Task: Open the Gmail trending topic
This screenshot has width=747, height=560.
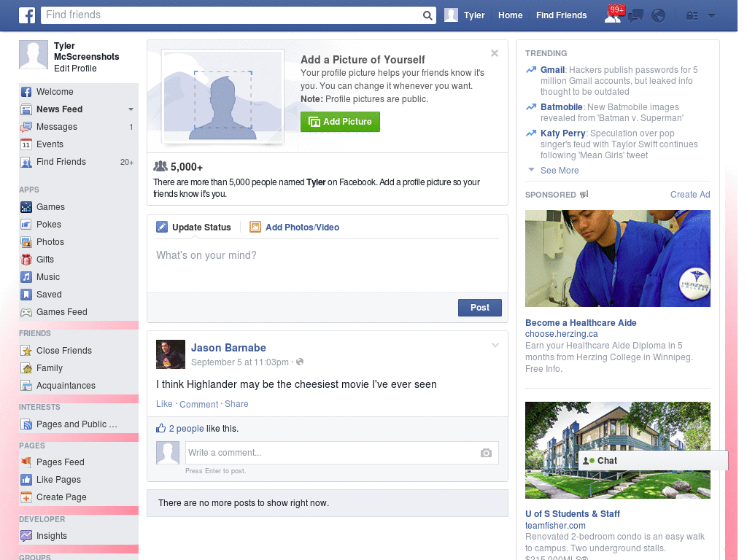Action: pyautogui.click(x=553, y=70)
